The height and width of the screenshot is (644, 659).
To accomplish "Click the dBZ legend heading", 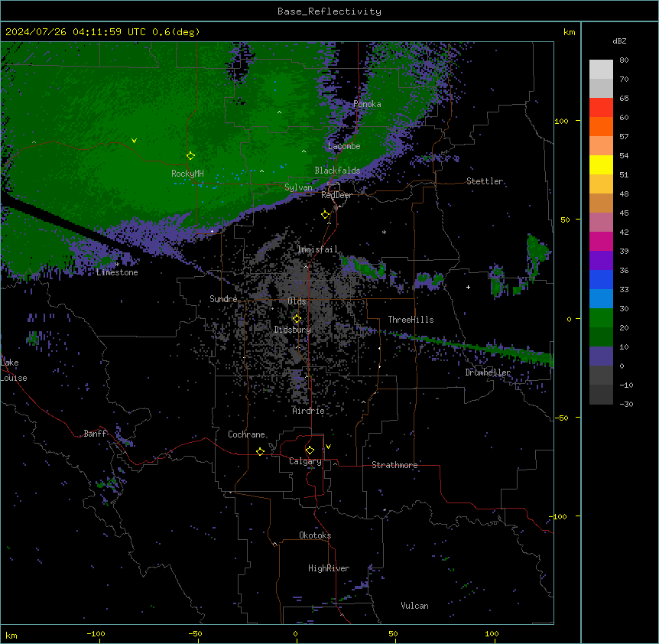I will click(x=619, y=41).
